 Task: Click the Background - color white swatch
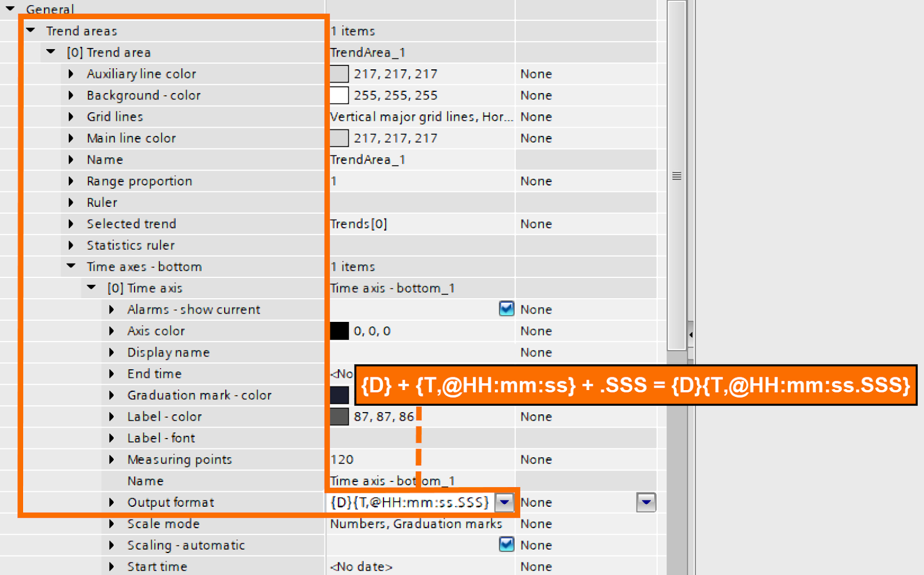tap(340, 95)
